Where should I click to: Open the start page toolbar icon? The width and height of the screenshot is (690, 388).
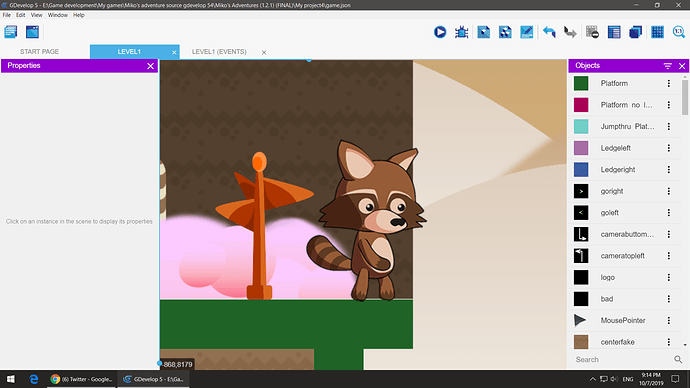[32, 32]
